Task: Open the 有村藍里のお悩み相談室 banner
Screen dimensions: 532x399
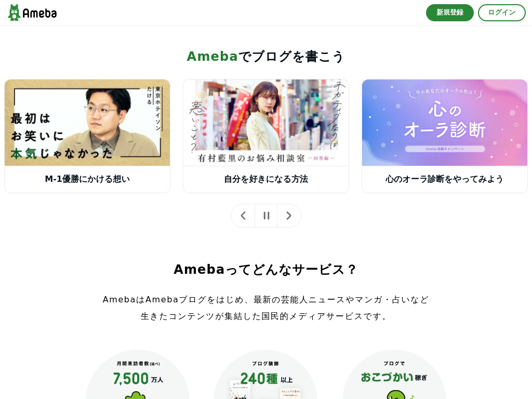Action: click(266, 123)
